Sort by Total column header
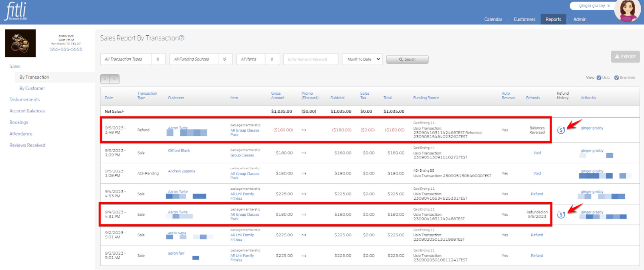The image size is (644, 270). [387, 98]
